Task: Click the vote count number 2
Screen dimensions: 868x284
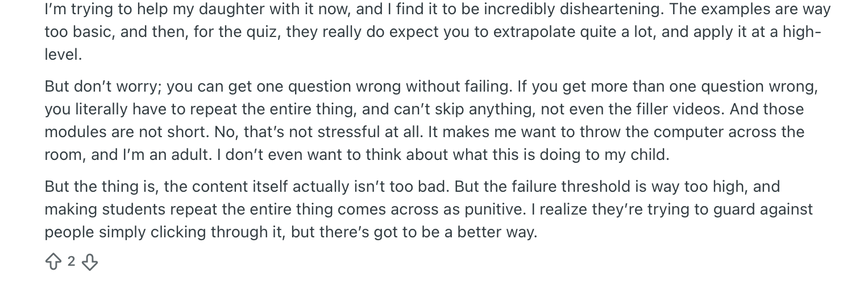Action: [71, 262]
